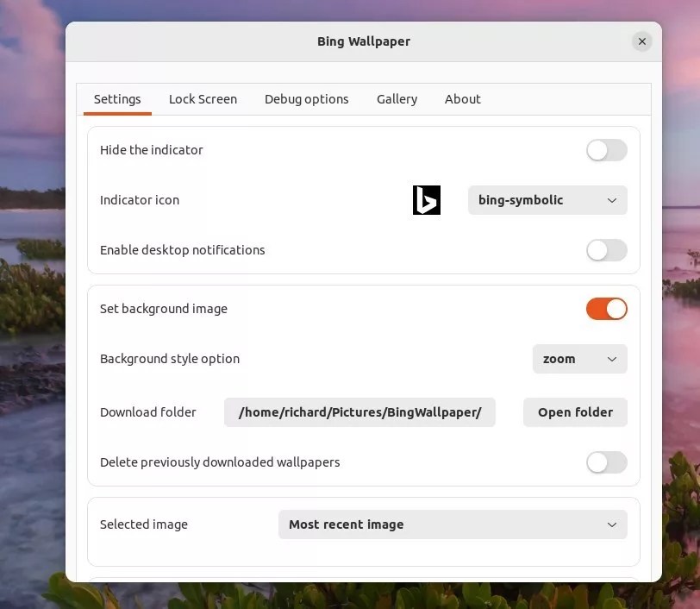Screen dimensions: 700x609
Task: Return to the Settings tab
Action: [x=116, y=99]
